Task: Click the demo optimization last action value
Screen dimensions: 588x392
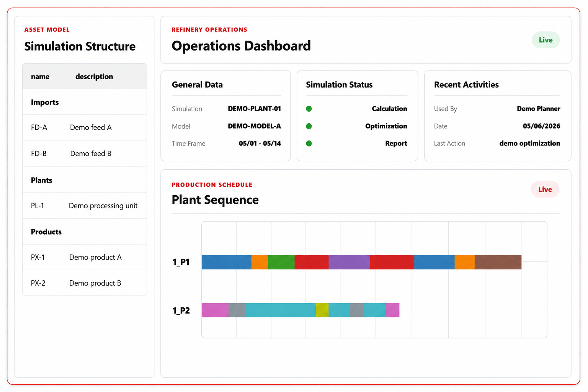Action: [529, 144]
